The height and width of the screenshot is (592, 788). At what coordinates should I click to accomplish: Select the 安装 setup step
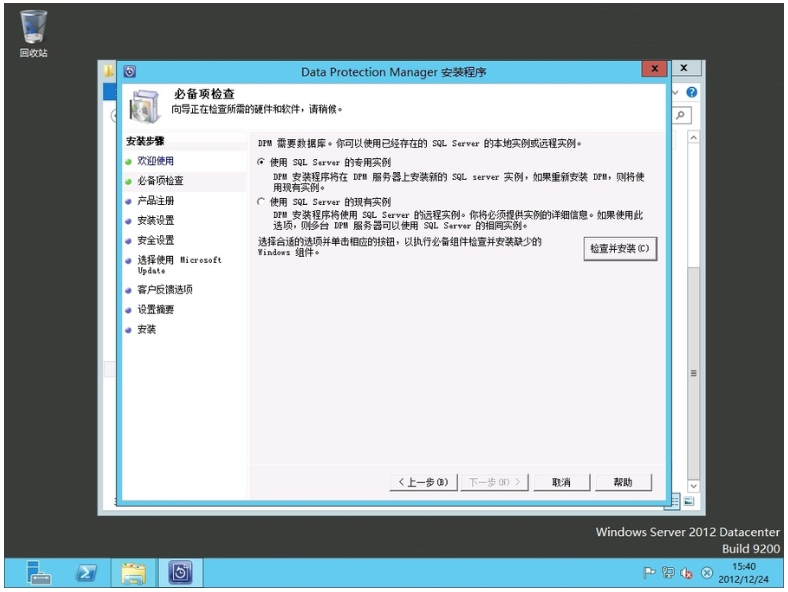[x=146, y=329]
